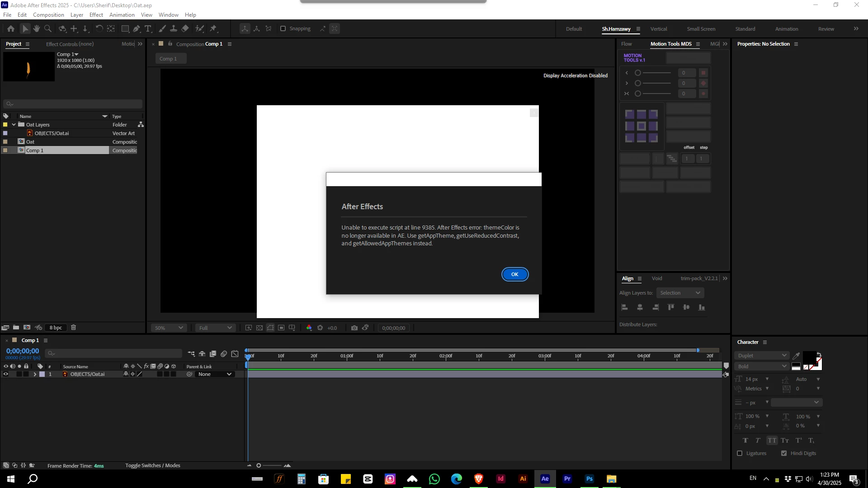Select the Horizontal Type tool
The width and height of the screenshot is (868, 488).
148,28
